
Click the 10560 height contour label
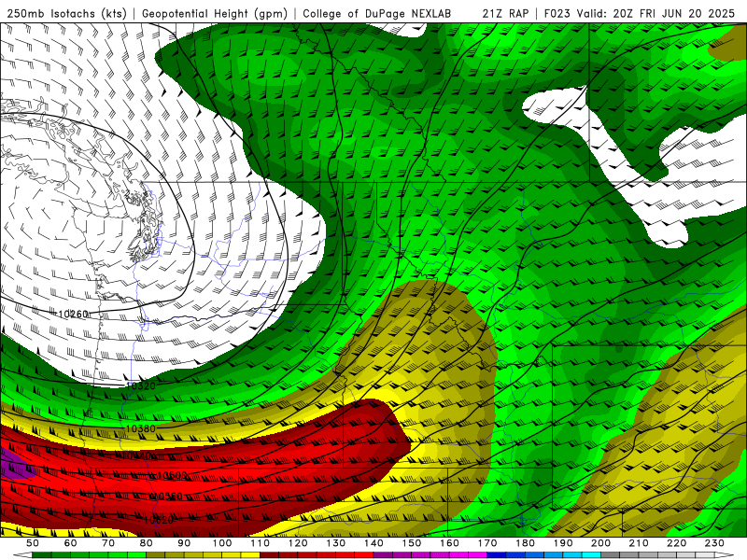point(167,497)
